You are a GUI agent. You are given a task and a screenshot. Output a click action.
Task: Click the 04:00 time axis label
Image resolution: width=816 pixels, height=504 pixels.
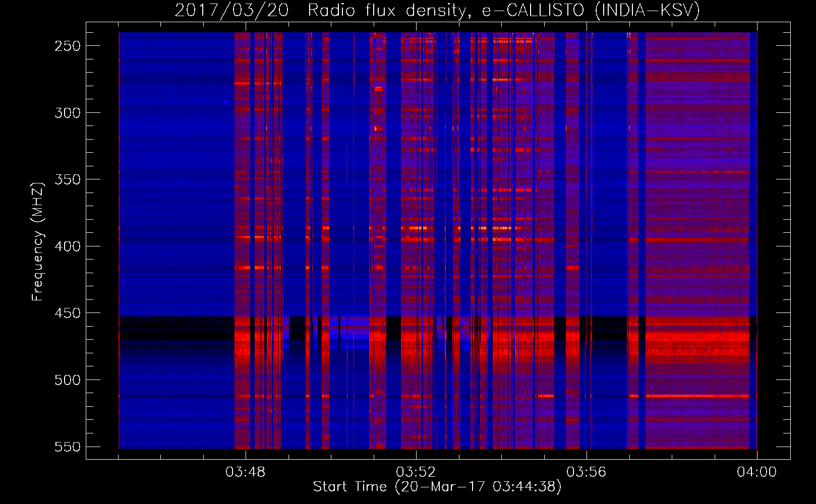[x=756, y=472]
